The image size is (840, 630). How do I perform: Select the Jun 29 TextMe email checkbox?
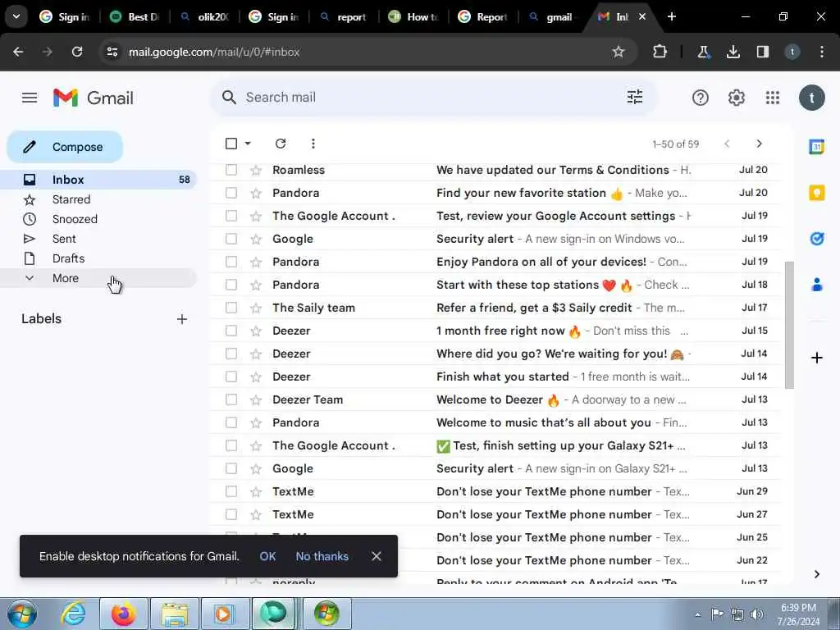pyautogui.click(x=231, y=491)
